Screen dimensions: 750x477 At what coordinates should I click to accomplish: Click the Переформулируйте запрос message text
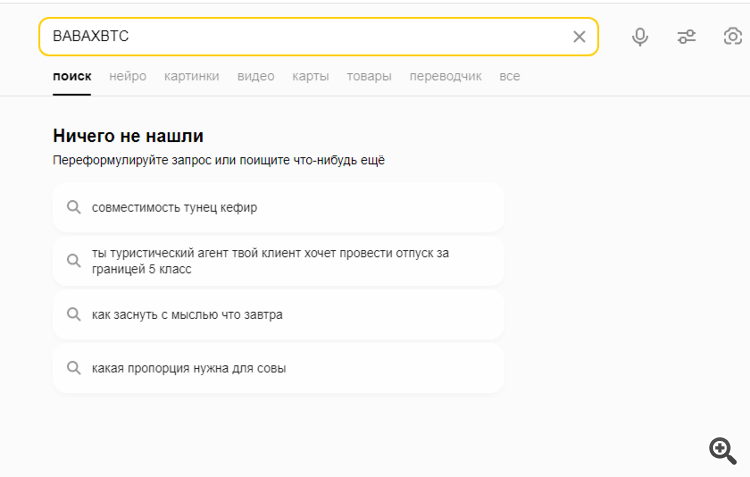tap(219, 160)
